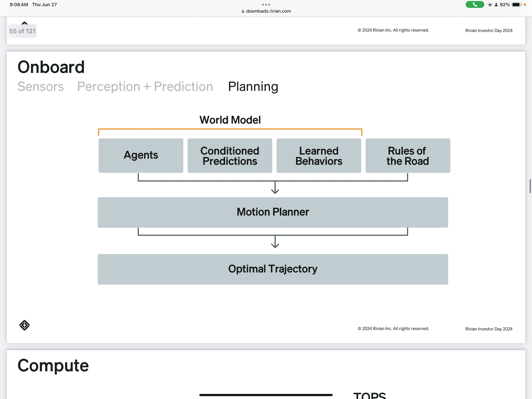Tap the orange microphone indicator dot
This screenshot has width=532, height=399.
pos(525,5)
